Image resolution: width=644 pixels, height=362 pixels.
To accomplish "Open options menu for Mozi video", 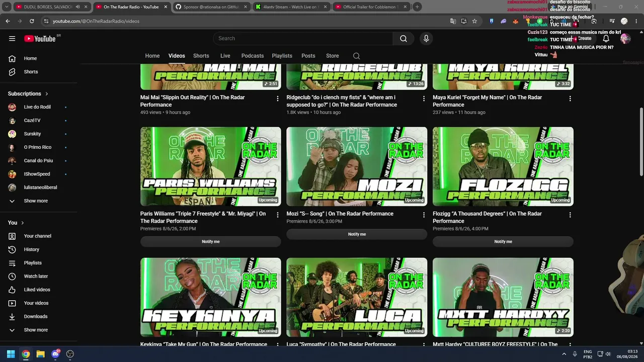I will [424, 215].
